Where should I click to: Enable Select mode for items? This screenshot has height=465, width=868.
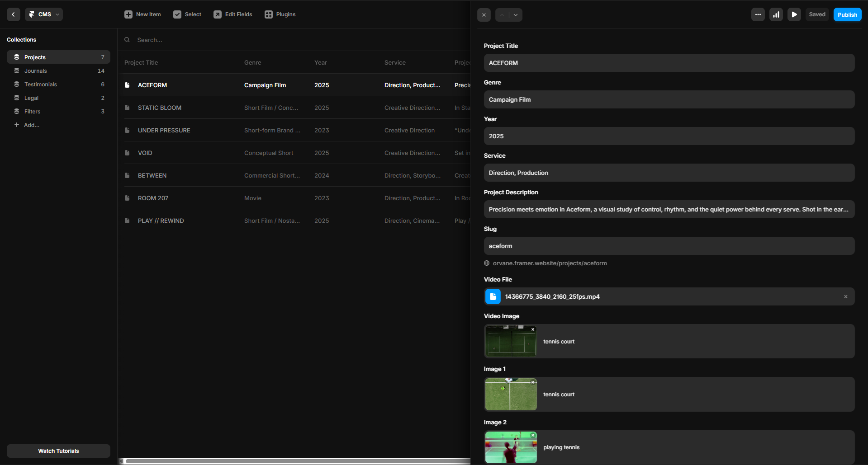[x=187, y=14]
